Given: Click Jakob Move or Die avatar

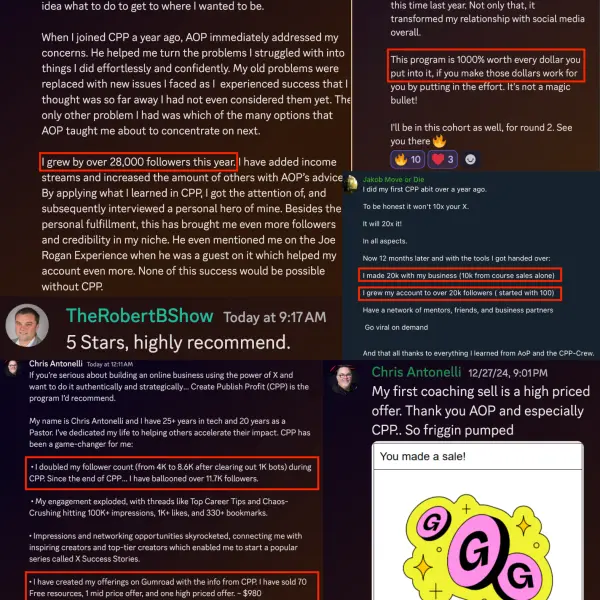Looking at the screenshot, I should (350, 185).
